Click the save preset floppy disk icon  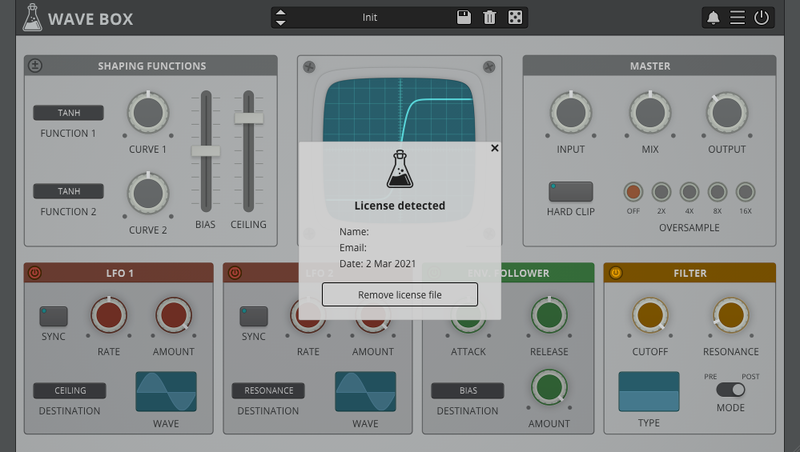[x=464, y=18]
